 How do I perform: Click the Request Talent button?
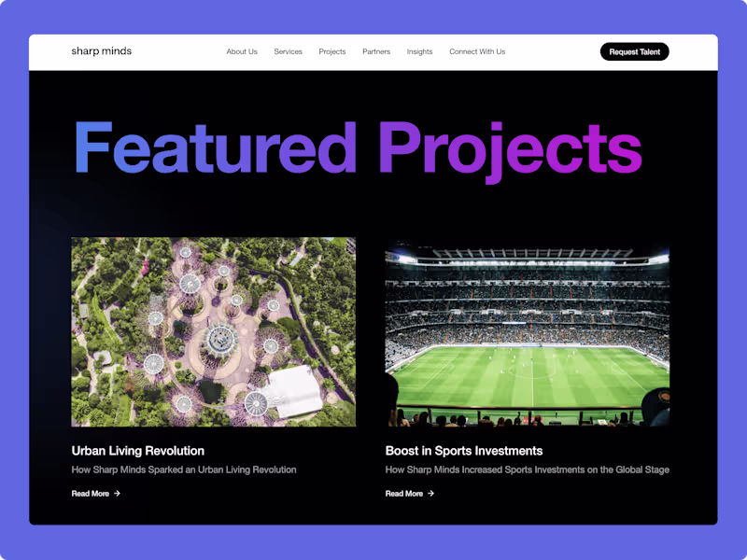[635, 51]
